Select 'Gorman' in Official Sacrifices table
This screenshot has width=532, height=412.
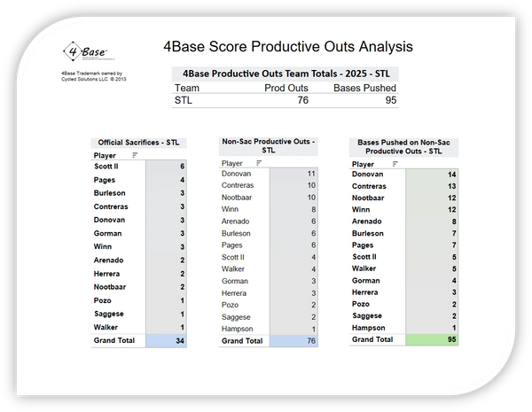tap(107, 234)
